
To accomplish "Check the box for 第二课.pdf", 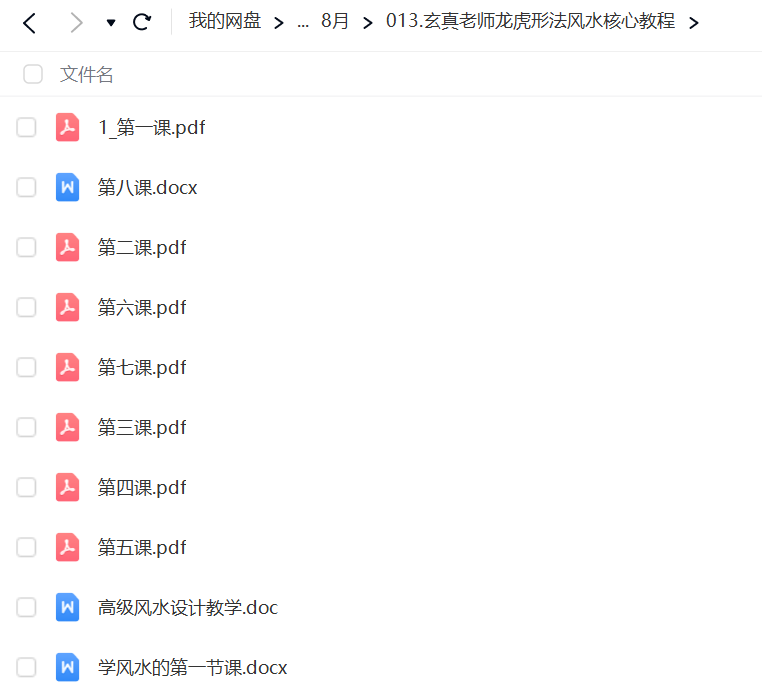I will (x=26, y=247).
